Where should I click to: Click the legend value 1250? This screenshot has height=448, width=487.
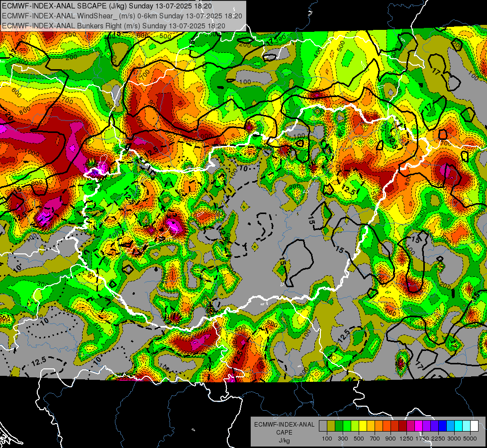tap(406, 439)
